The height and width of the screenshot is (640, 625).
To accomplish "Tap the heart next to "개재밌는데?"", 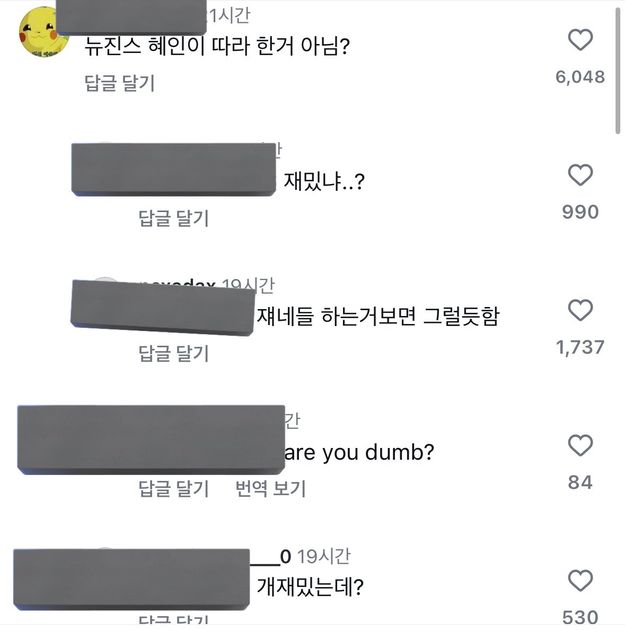I will 580,581.
